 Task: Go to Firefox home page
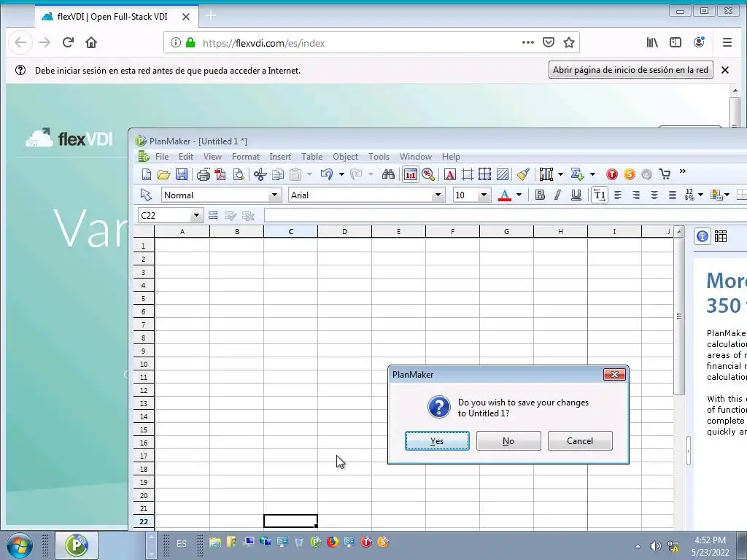91,43
